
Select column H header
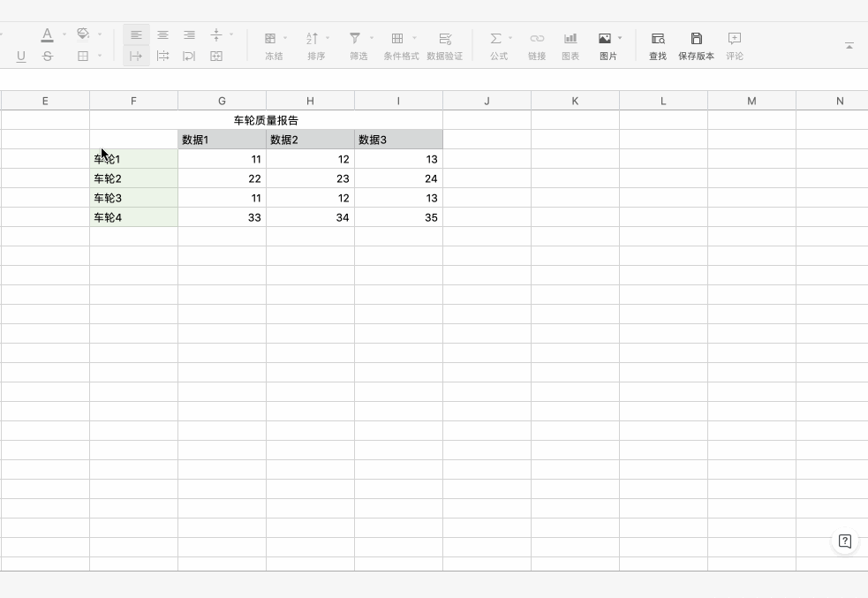coord(310,101)
